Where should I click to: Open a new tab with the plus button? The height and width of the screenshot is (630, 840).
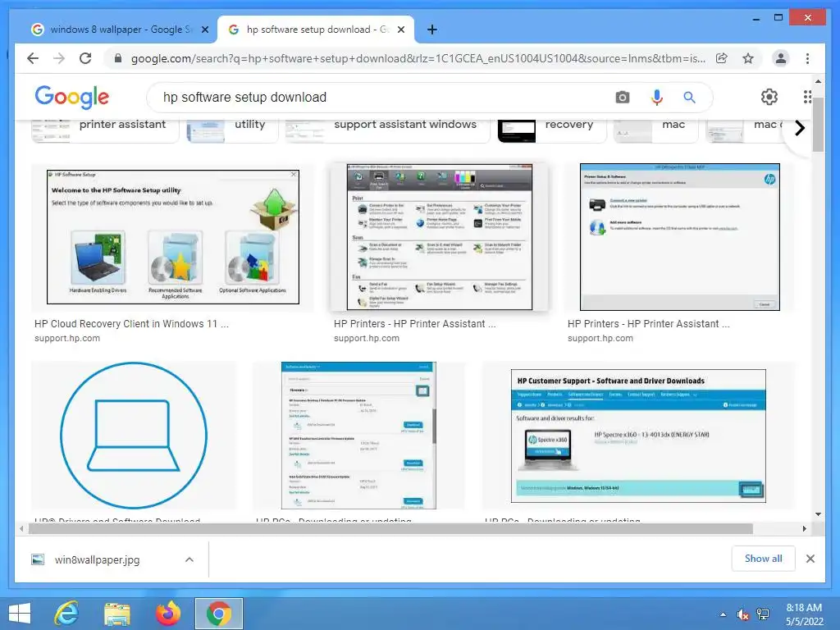(x=432, y=30)
